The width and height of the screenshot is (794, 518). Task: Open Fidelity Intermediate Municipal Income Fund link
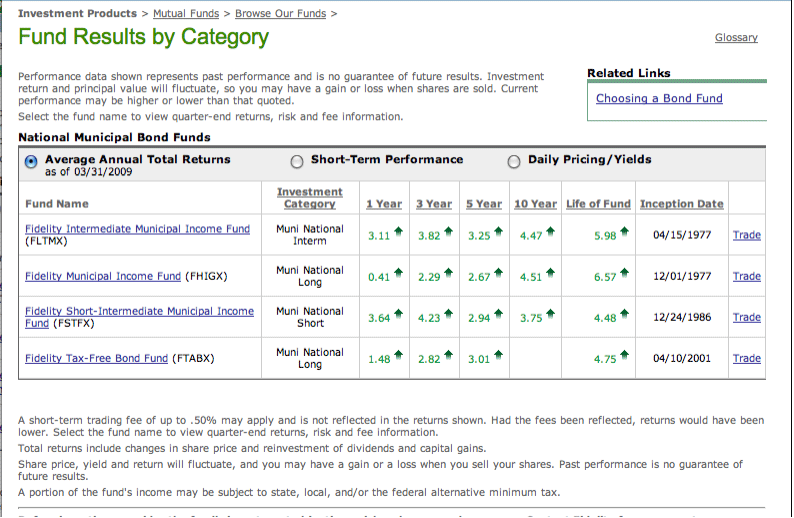click(137, 229)
